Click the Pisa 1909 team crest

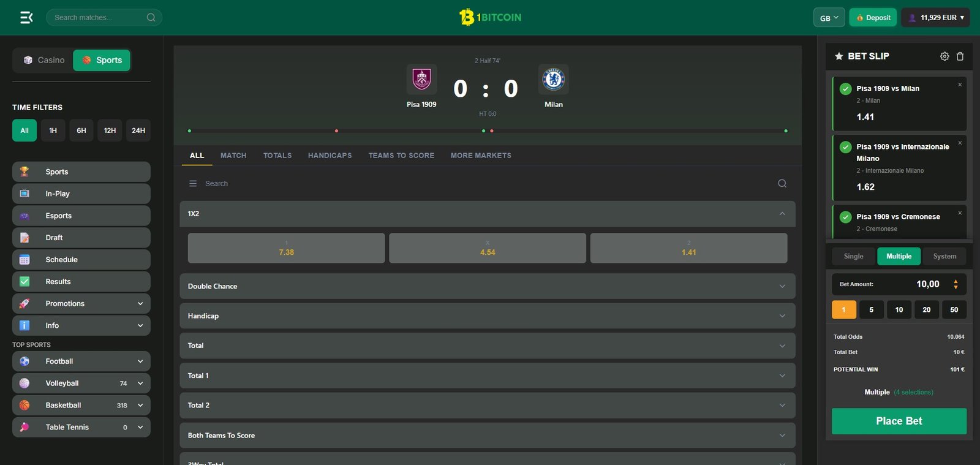[x=421, y=79]
